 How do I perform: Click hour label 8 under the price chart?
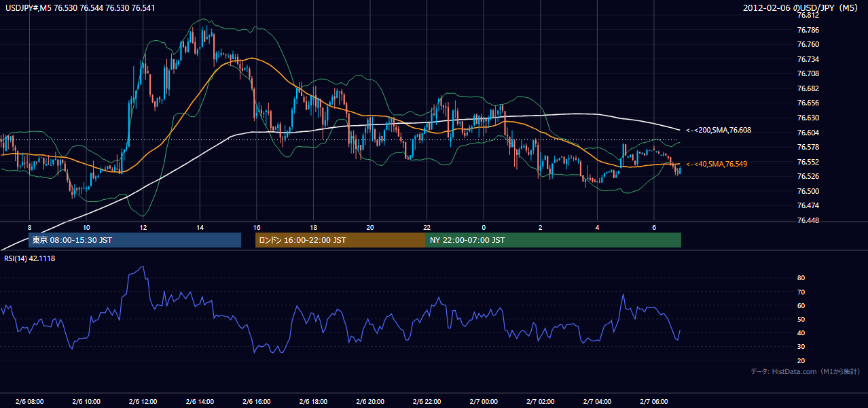(29, 227)
